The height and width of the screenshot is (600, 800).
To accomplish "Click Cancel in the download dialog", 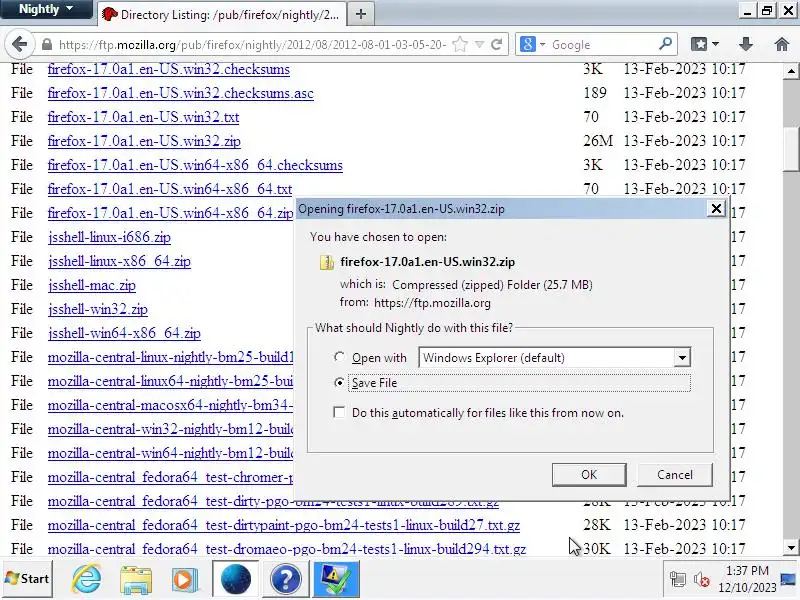I will tap(674, 474).
